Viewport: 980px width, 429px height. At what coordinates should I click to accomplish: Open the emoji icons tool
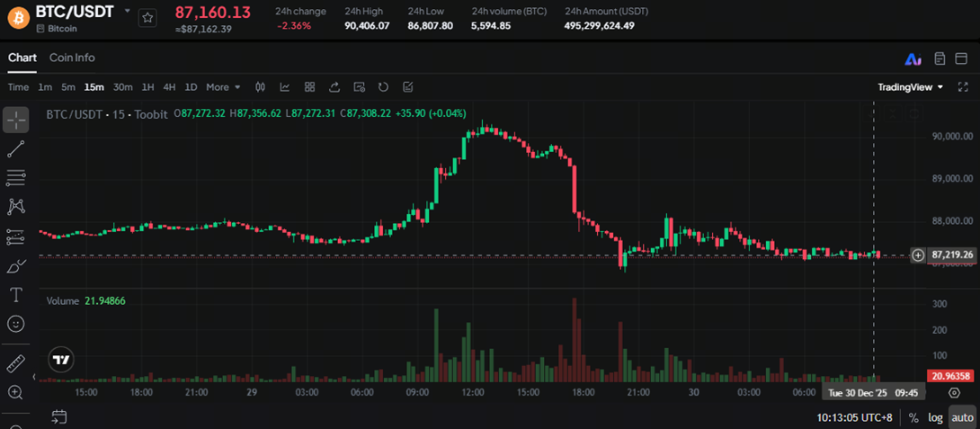(x=15, y=323)
